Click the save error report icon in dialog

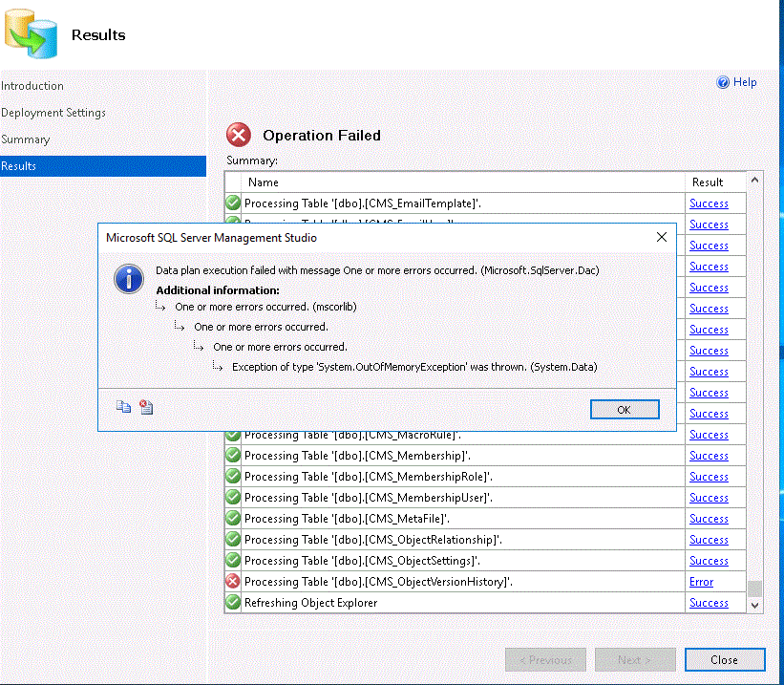click(145, 406)
